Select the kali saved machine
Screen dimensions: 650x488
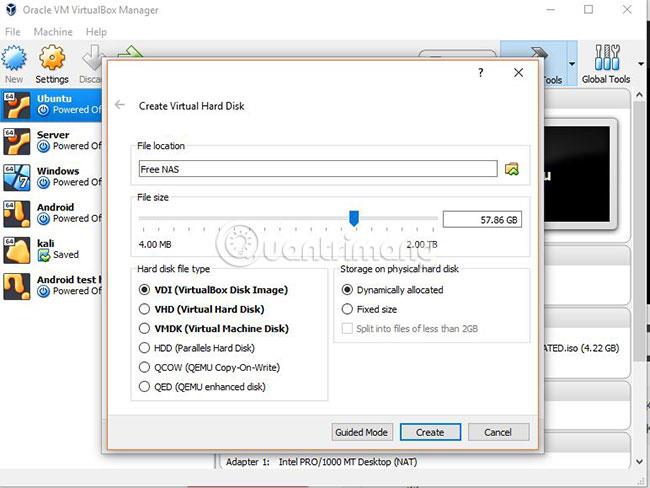(x=51, y=250)
